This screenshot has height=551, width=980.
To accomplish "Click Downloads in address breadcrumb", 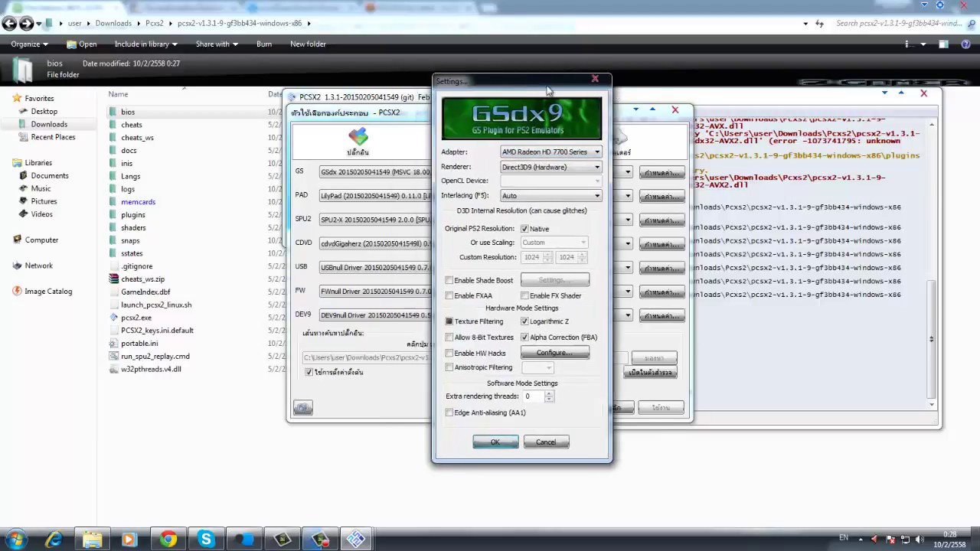I will pyautogui.click(x=113, y=24).
